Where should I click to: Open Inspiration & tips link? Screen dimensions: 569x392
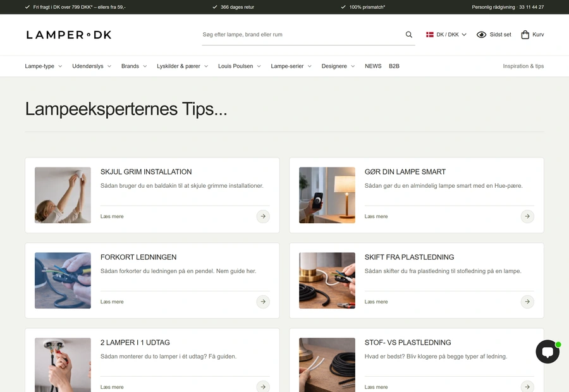pos(523,66)
